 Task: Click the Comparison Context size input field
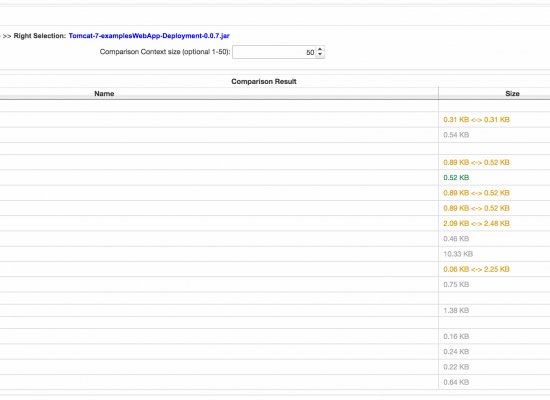pyautogui.click(x=274, y=52)
